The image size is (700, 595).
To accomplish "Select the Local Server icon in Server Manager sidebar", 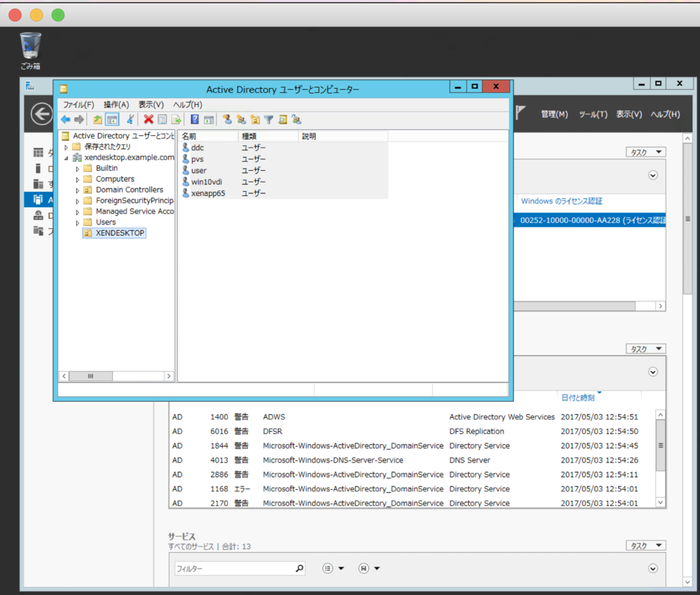I will 38,169.
